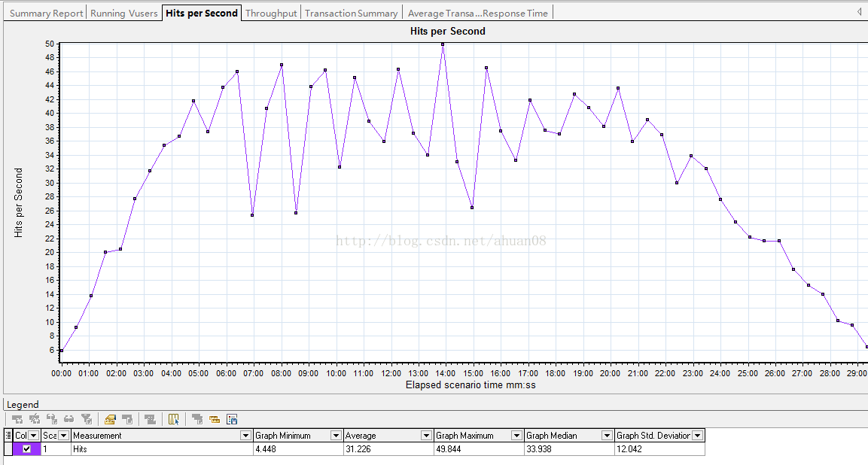Image resolution: width=868 pixels, height=465 pixels.
Task: Click the peak data point near 14:00
Action: (443, 44)
